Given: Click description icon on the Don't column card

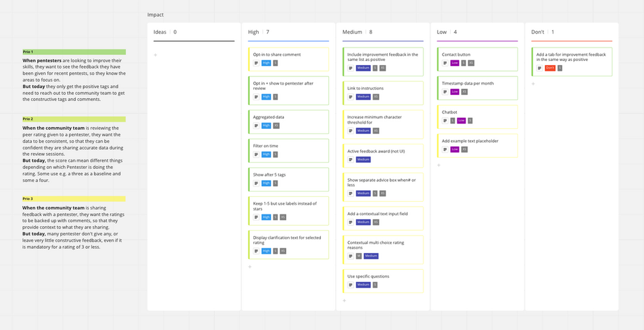Looking at the screenshot, I should 539,68.
